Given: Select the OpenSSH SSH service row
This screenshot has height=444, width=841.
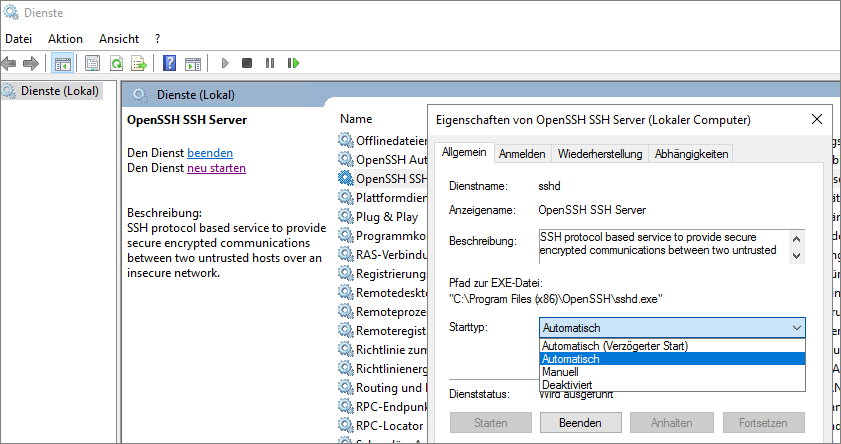Looking at the screenshot, I should 383,179.
